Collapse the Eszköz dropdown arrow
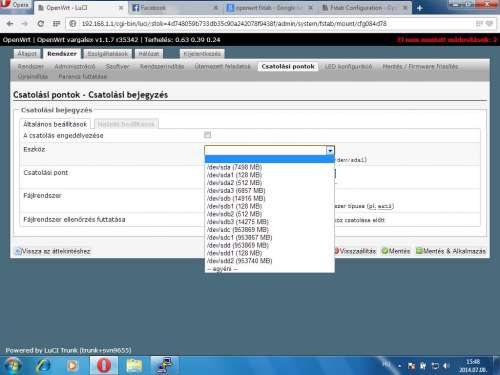Image resolution: width=500 pixels, height=375 pixels. click(330, 150)
